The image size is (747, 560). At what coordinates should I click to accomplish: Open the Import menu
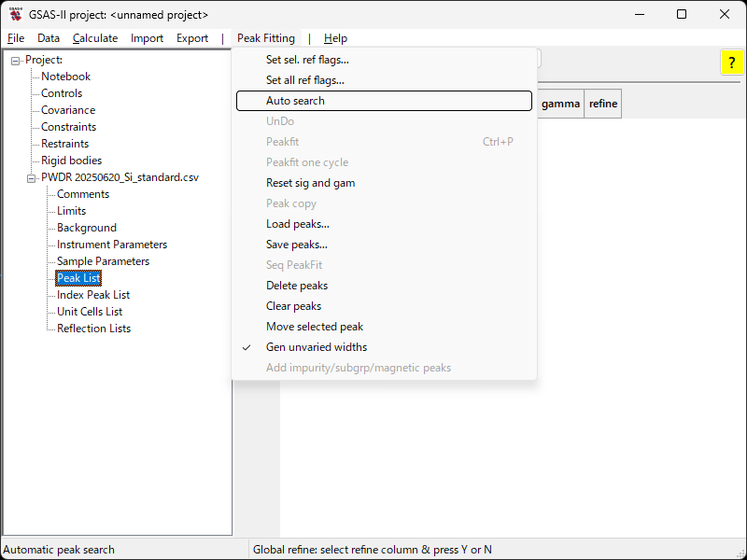tap(147, 38)
